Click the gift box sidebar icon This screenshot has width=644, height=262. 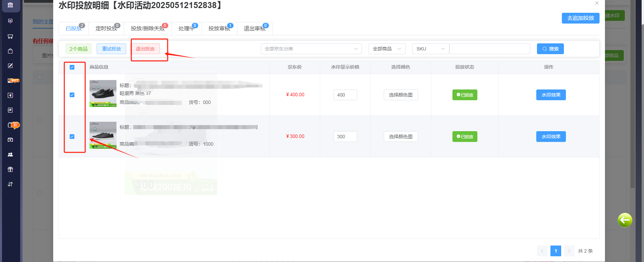[x=10, y=170]
